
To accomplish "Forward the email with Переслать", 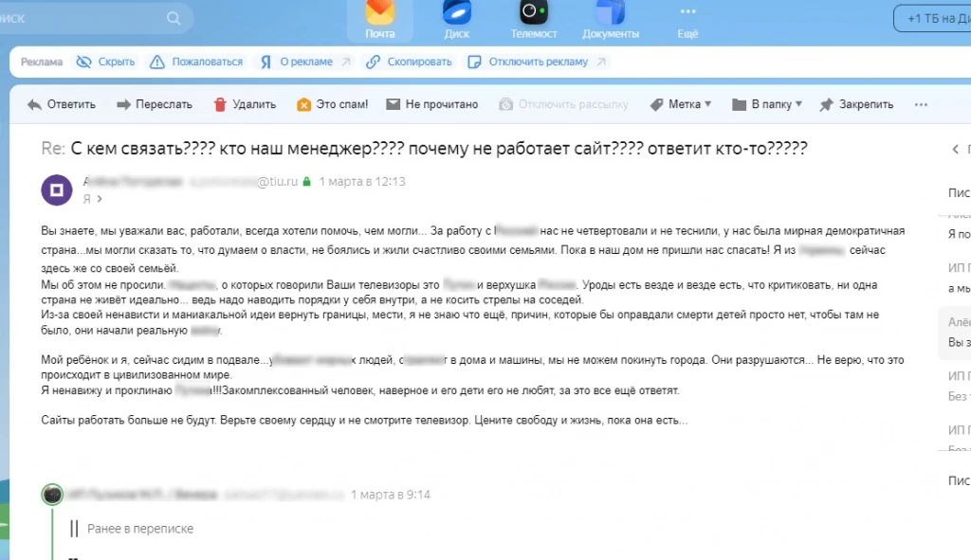I will [155, 104].
